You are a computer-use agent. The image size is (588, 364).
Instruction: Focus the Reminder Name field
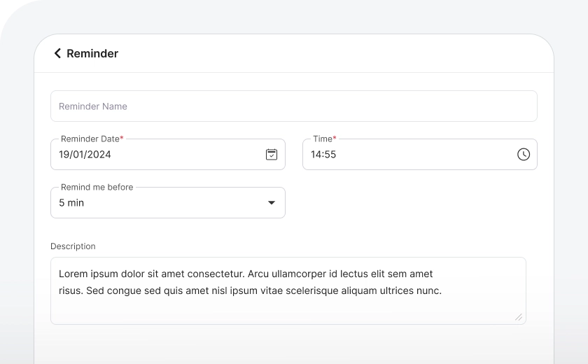[294, 106]
